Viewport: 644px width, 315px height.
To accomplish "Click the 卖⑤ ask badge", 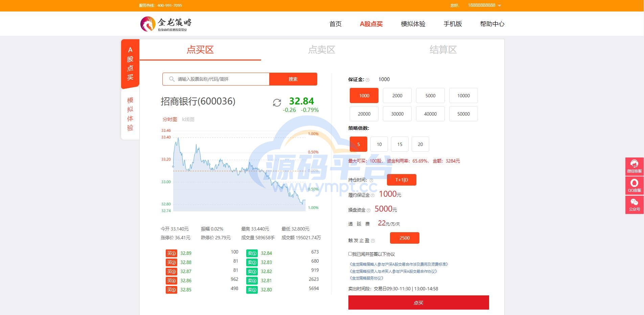I will tap(252, 290).
